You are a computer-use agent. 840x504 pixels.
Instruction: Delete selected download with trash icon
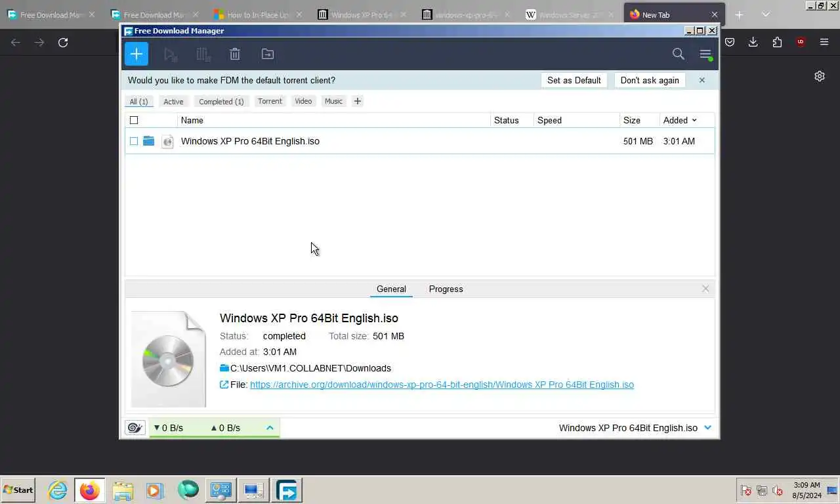(235, 54)
